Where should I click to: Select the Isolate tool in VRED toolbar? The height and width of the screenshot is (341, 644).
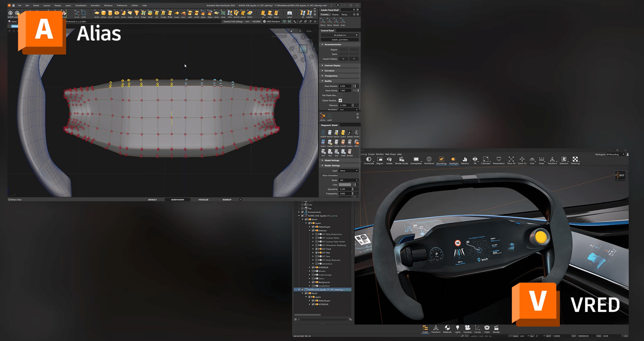[389, 160]
